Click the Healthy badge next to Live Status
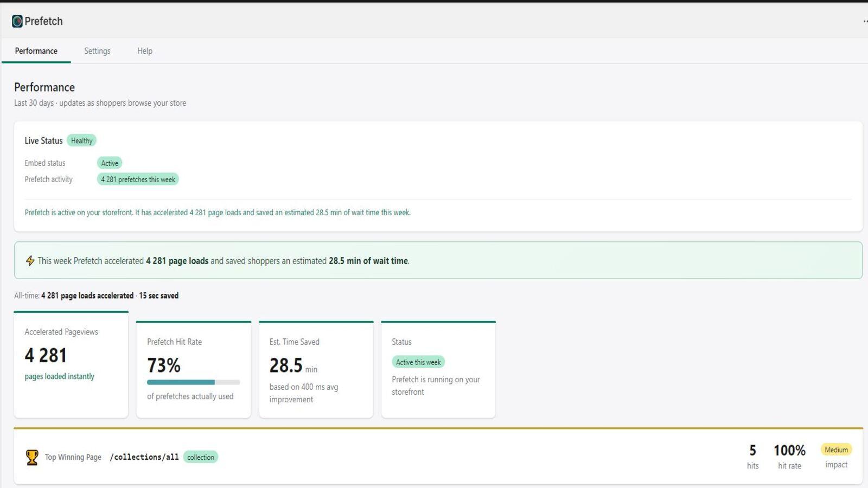 point(82,140)
